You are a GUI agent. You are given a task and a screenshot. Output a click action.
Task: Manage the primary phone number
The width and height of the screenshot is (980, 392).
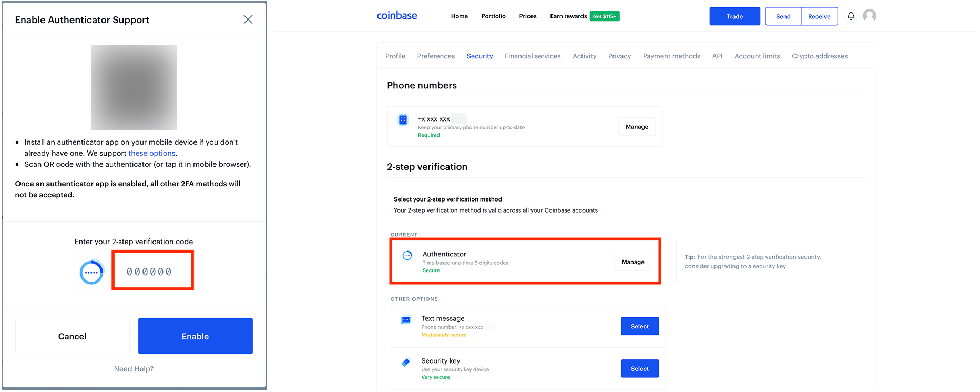point(637,127)
